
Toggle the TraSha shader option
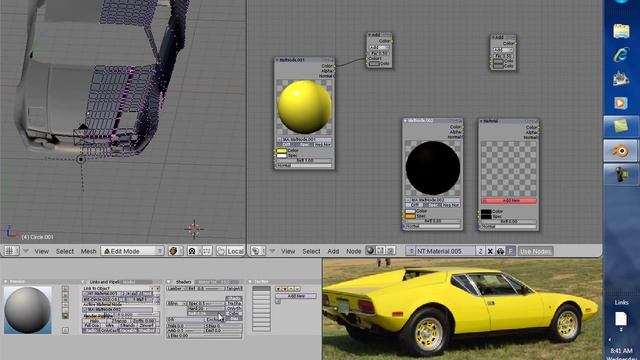[234, 304]
